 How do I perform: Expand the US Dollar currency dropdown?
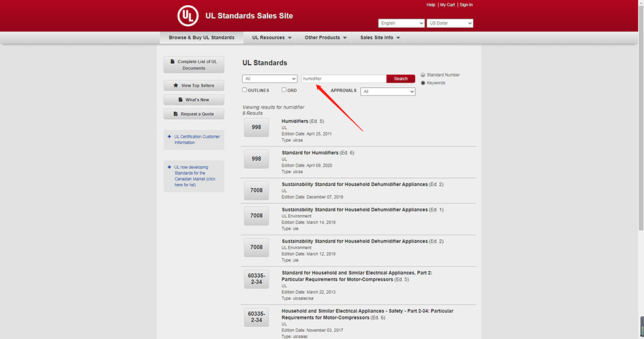click(450, 23)
